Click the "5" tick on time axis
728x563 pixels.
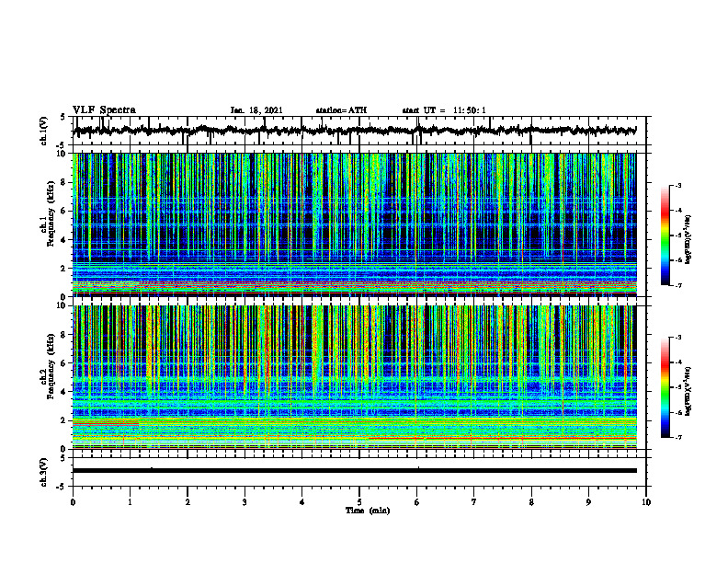pos(359,502)
